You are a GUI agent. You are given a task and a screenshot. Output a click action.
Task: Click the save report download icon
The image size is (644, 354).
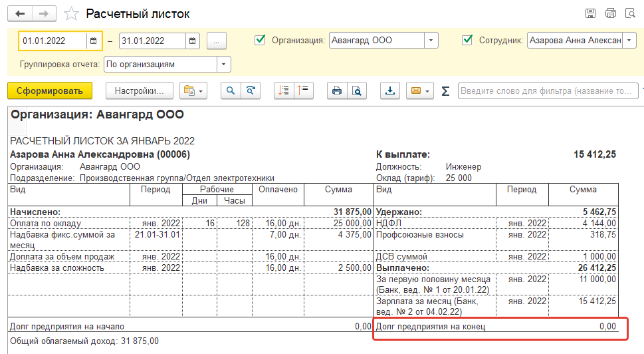tap(391, 91)
